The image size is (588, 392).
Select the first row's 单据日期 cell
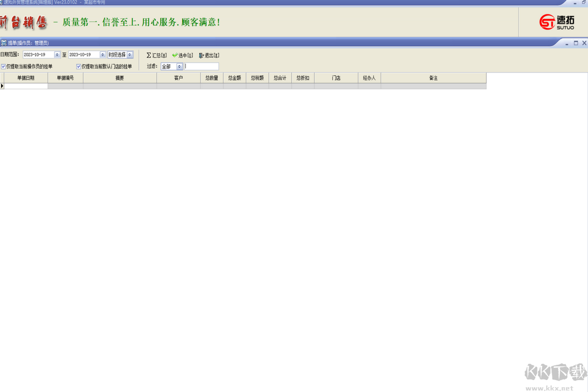click(26, 86)
